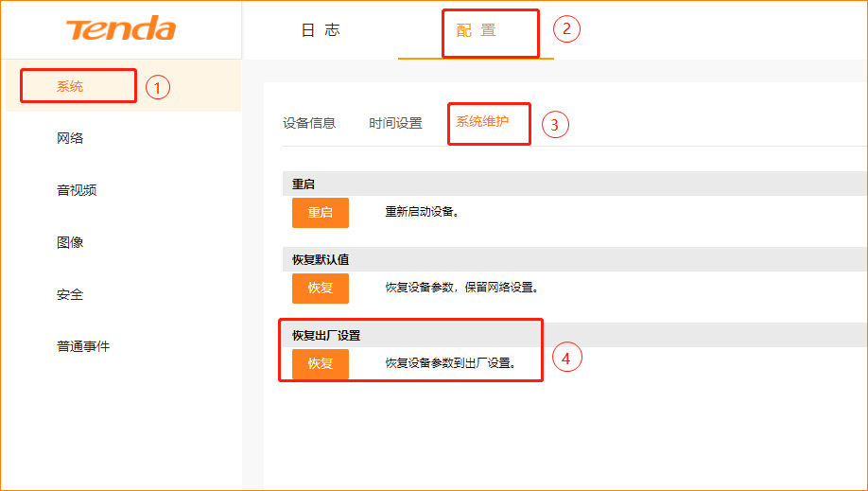Click 恢复 button under 恢复出厂设置
868x491 pixels.
click(x=321, y=364)
